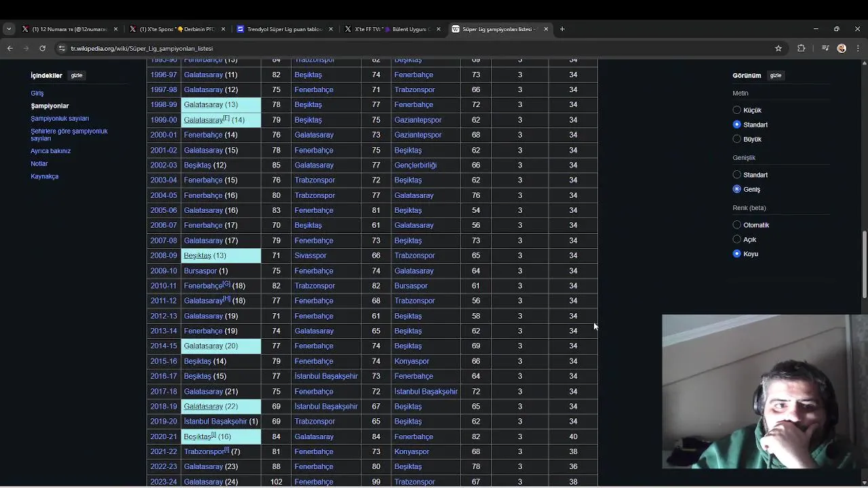Open the extensions puzzle icon

[x=802, y=48]
